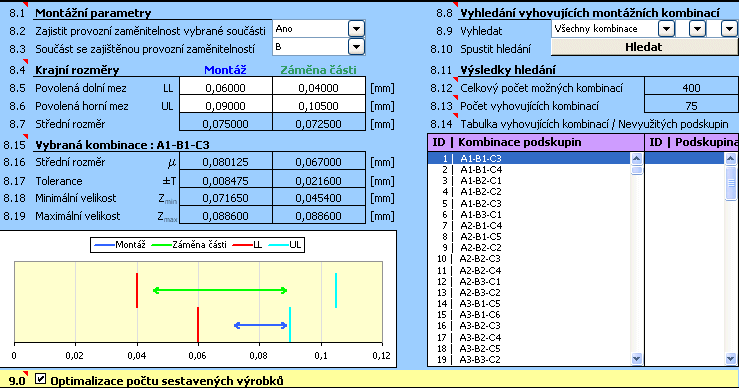Viewport: 739px width, 388px height.
Task: Toggle Optimalizace počtu sestavených výrobků checkbox
Action: [x=41, y=379]
